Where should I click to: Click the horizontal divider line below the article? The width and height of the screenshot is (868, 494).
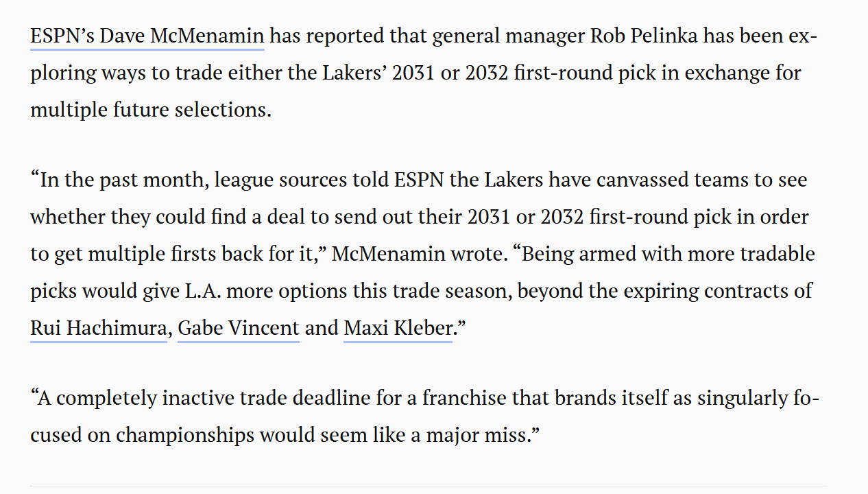pos(429,486)
